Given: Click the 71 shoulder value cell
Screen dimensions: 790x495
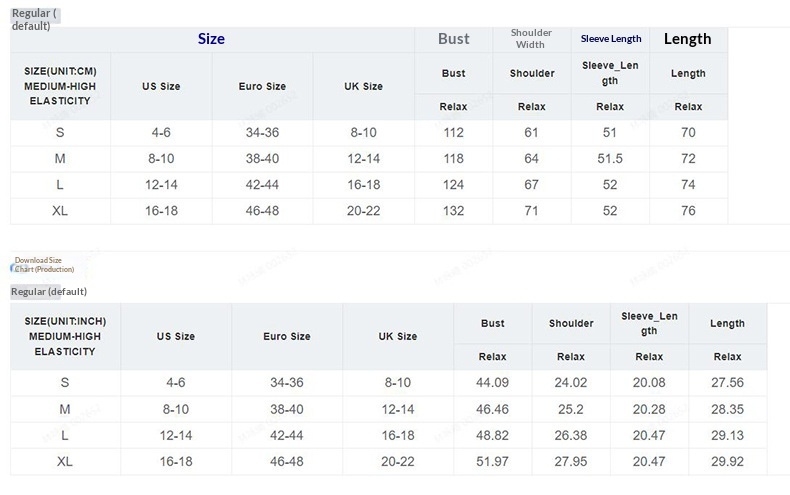Looking at the screenshot, I should pos(531,211).
